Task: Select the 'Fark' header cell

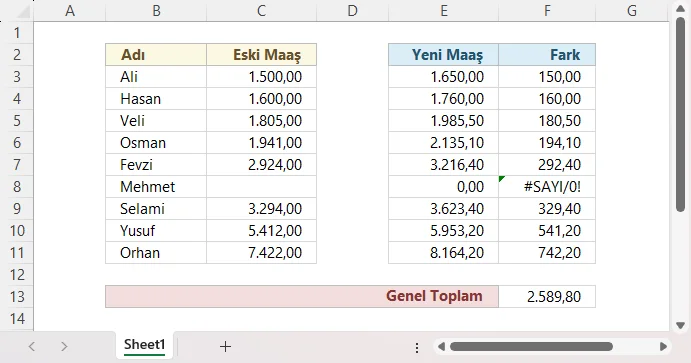Action: [547, 55]
